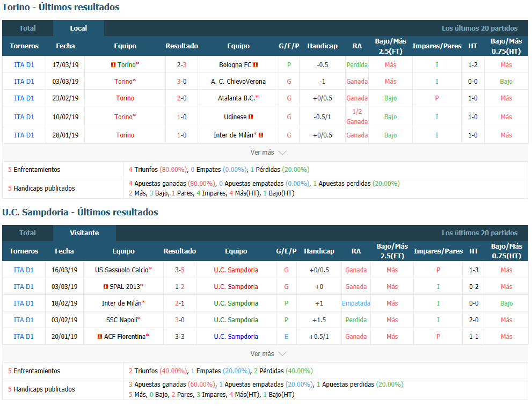Click the "Handicap" column header in Sampdoria table
Image resolution: width=532 pixels, height=406 pixels.
point(319,251)
